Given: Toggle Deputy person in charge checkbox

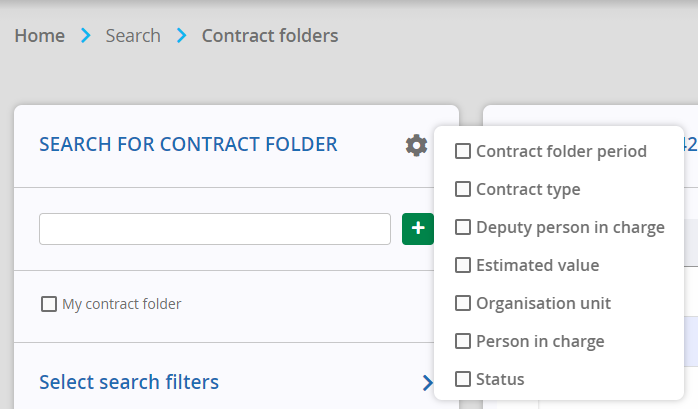Looking at the screenshot, I should tap(463, 227).
